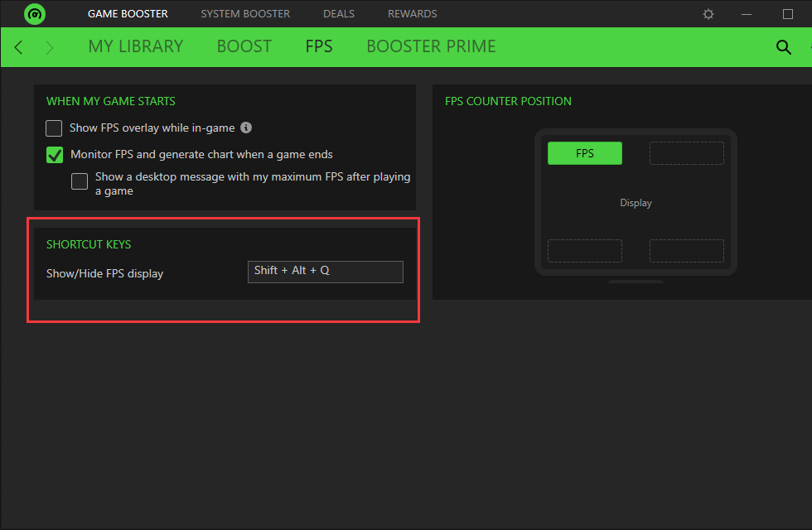Click info icon beside FPS overlay option

click(246, 128)
